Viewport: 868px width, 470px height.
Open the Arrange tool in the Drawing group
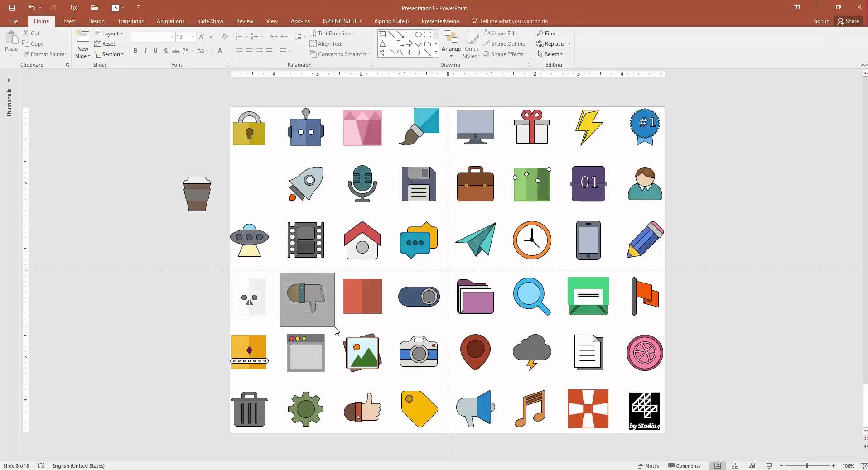[451, 44]
